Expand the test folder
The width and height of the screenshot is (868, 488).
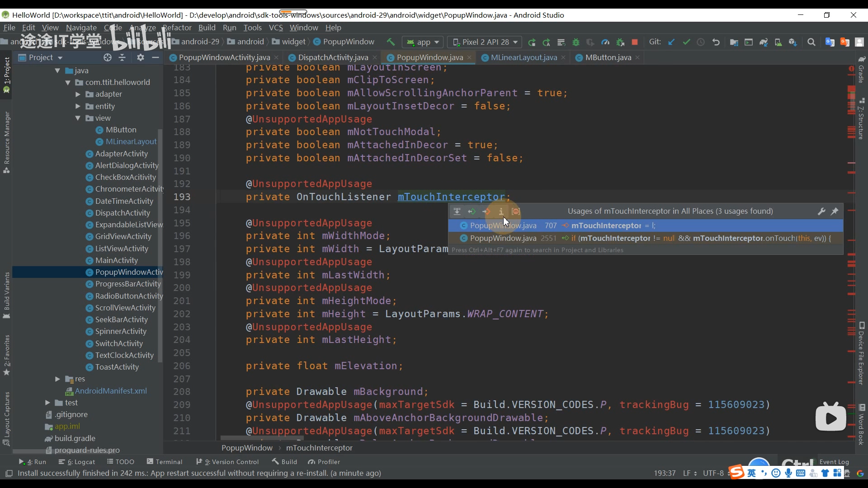point(47,403)
